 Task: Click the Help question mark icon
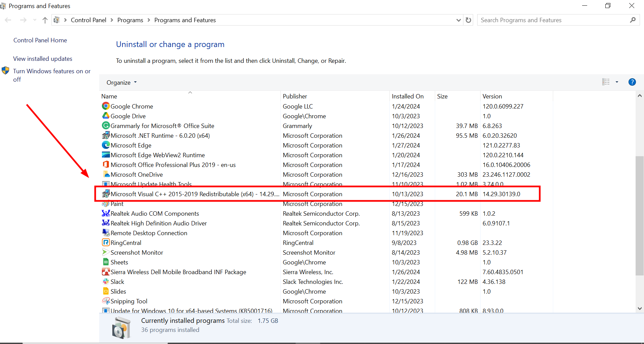pyautogui.click(x=632, y=82)
